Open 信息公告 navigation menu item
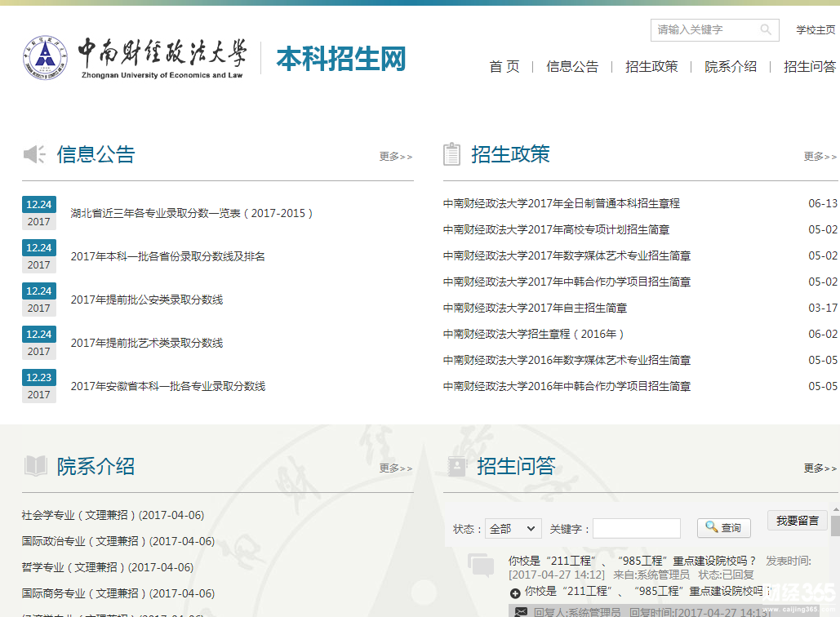This screenshot has height=617, width=840. click(x=572, y=66)
